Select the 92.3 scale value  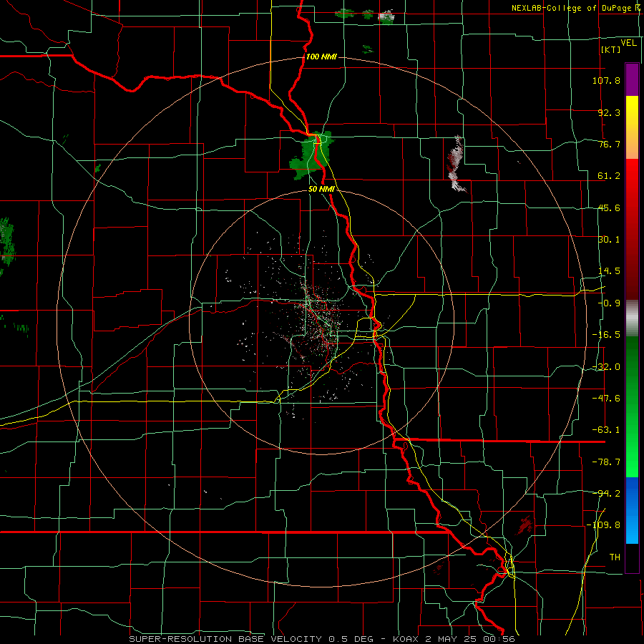point(609,112)
